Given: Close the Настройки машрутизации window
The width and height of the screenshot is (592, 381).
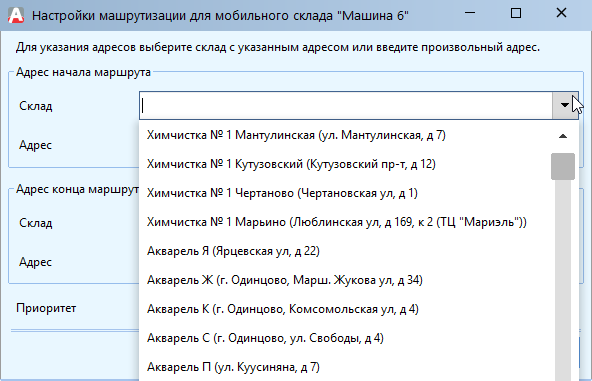Looking at the screenshot, I should tap(561, 13).
